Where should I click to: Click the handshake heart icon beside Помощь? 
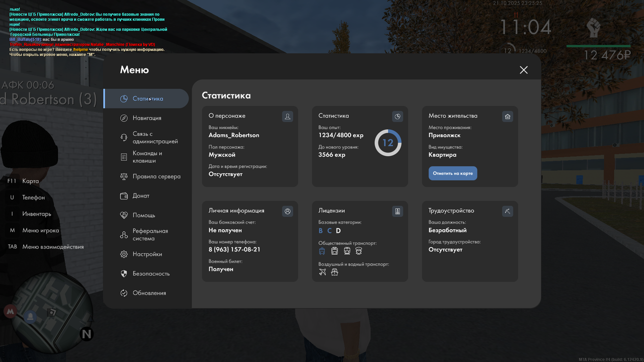(x=124, y=215)
